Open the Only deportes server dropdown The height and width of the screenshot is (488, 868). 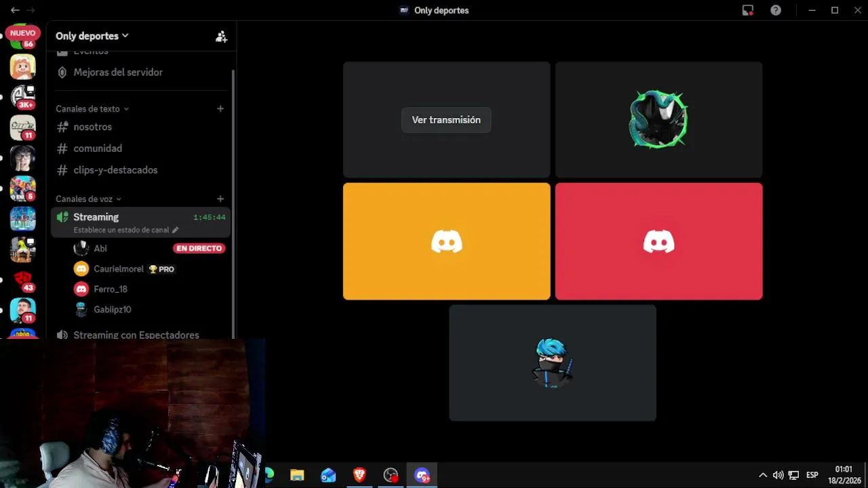tap(92, 36)
